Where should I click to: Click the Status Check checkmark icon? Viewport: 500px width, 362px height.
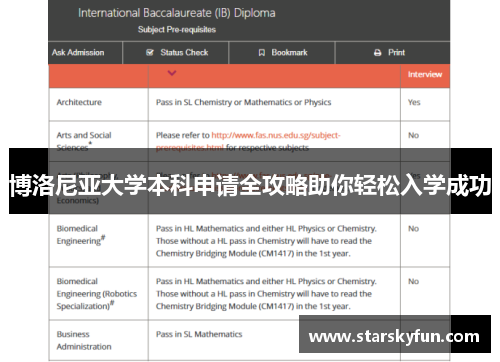[150, 52]
